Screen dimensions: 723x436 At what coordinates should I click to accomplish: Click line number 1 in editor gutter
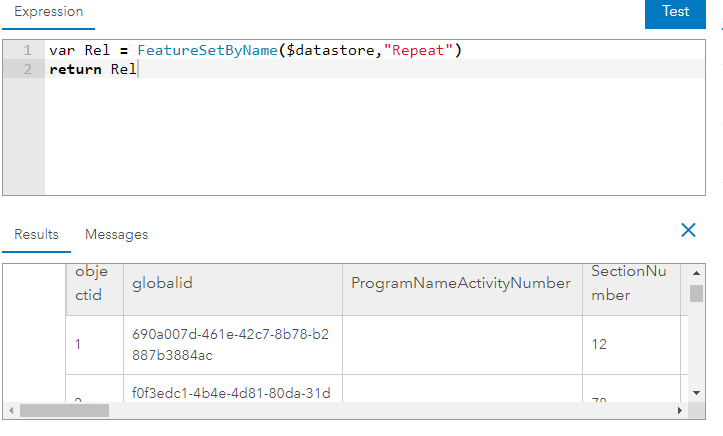tap(27, 50)
